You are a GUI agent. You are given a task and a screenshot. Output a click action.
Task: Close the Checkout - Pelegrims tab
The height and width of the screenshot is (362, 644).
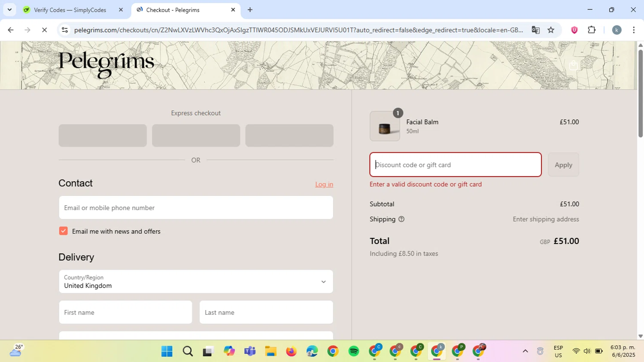pos(233,9)
